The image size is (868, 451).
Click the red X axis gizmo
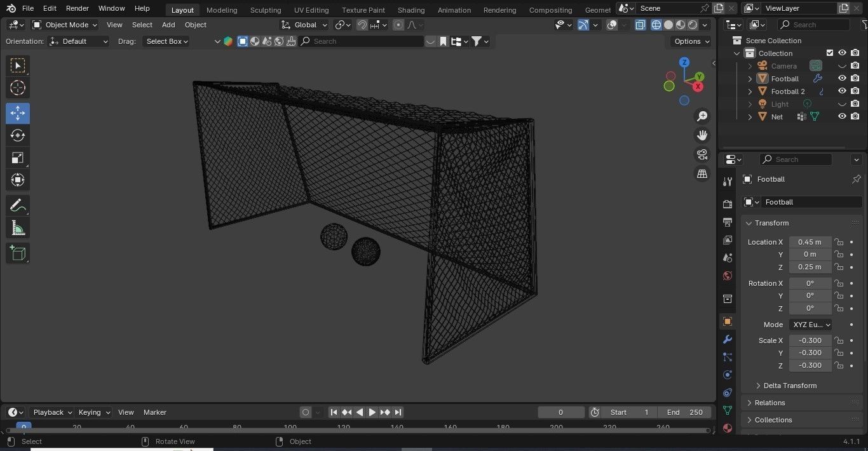pyautogui.click(x=698, y=86)
